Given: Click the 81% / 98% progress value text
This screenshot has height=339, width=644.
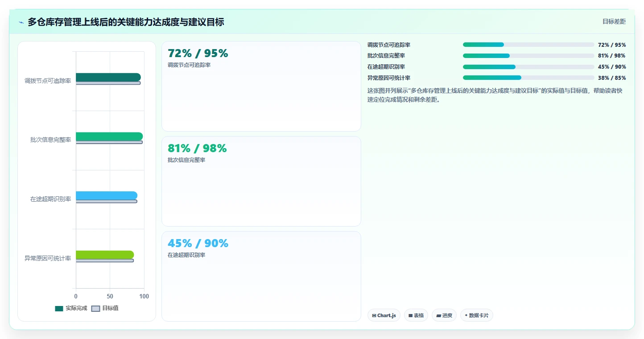Looking at the screenshot, I should tap(611, 56).
